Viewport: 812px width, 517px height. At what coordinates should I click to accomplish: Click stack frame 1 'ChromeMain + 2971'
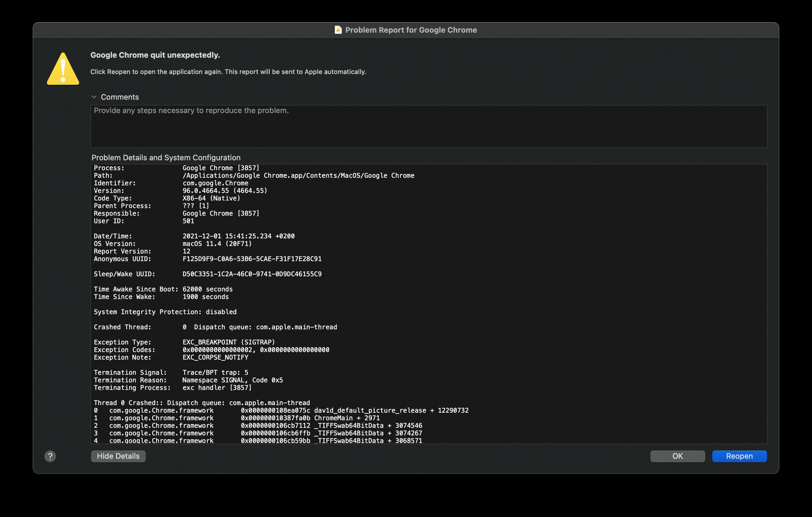347,418
